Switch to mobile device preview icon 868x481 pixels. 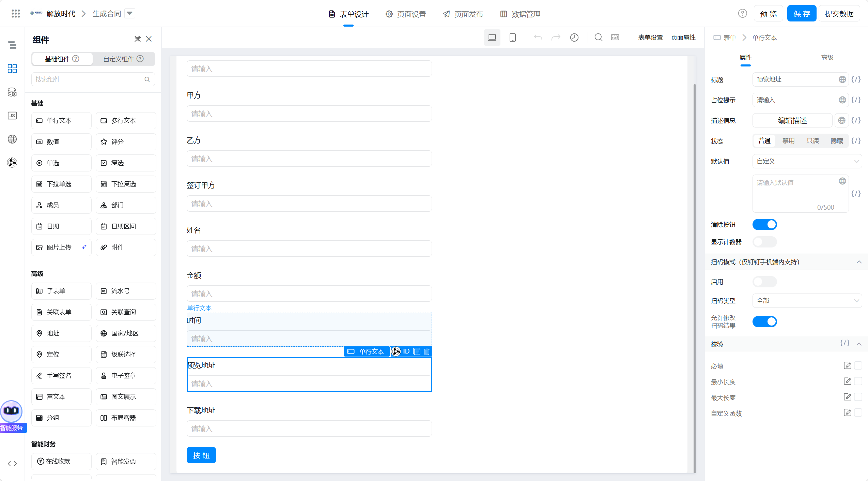[x=512, y=37]
